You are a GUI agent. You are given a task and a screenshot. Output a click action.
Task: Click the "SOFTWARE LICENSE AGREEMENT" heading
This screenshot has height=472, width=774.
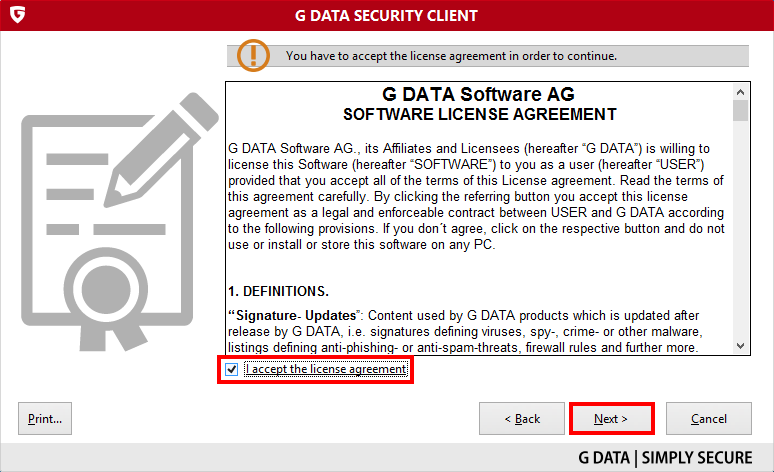click(479, 115)
